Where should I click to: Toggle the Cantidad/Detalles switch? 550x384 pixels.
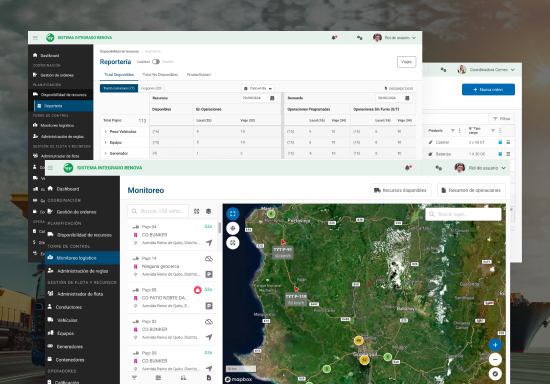pyautogui.click(x=156, y=62)
